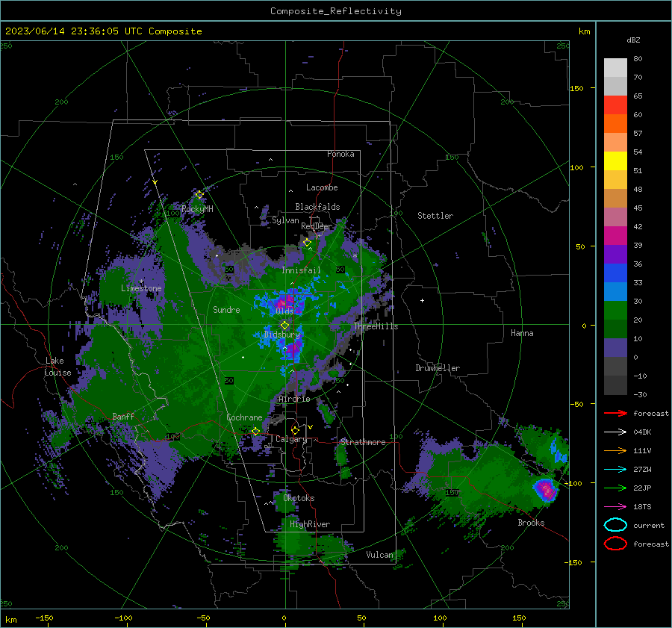Click the yellow diamond marker at radar center

click(284, 326)
